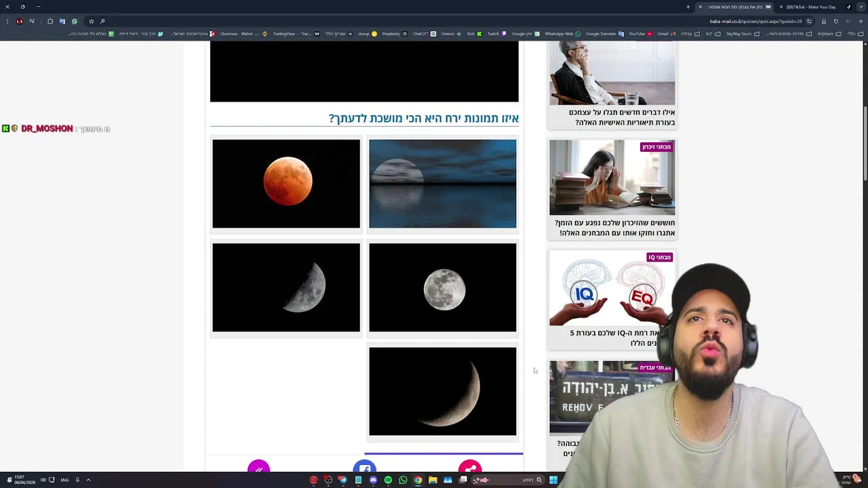Open the Twitch bookmark

click(x=496, y=34)
